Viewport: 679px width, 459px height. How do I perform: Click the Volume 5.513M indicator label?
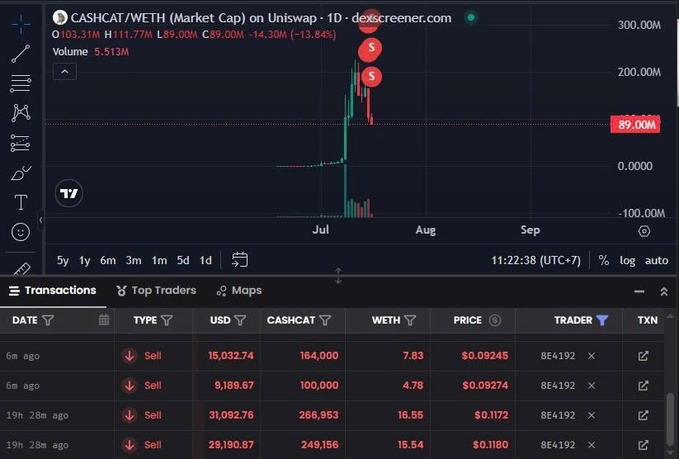pos(91,52)
